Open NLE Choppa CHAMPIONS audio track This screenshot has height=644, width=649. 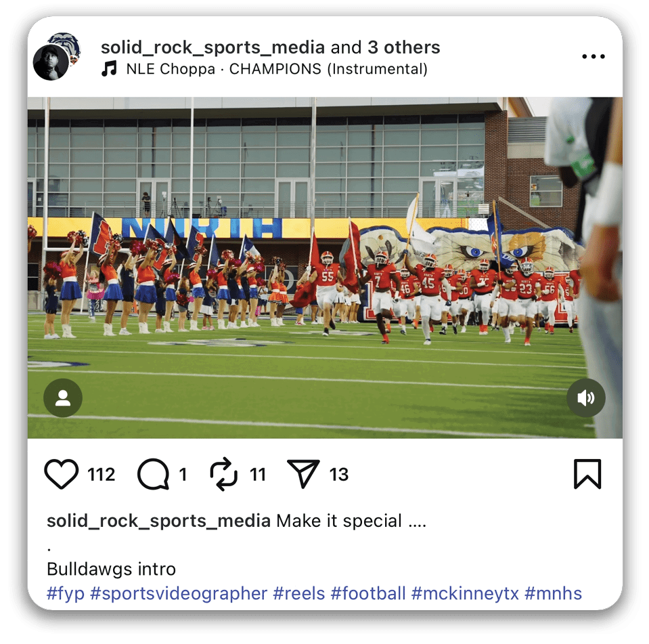coord(277,69)
